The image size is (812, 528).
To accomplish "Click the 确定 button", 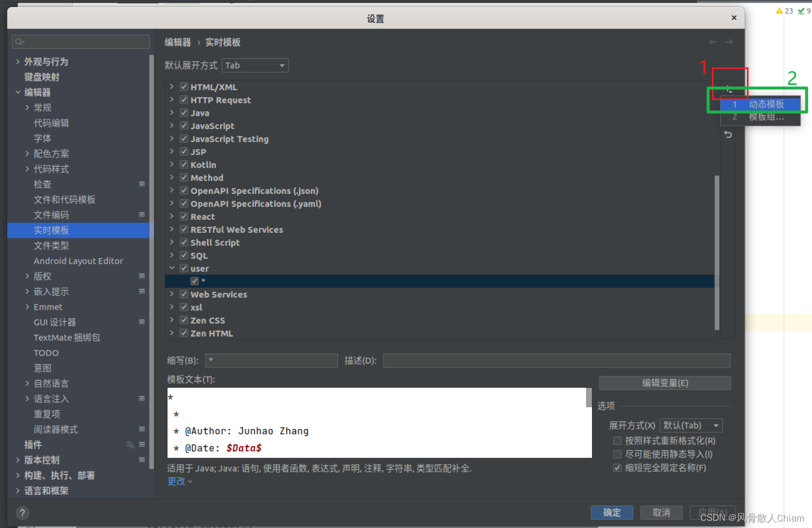I will tap(612, 513).
